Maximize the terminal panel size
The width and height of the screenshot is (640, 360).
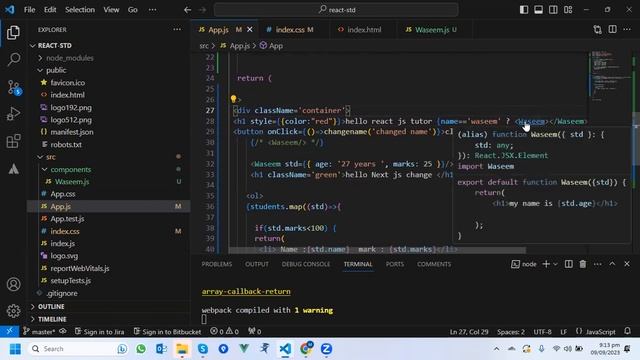(612, 264)
